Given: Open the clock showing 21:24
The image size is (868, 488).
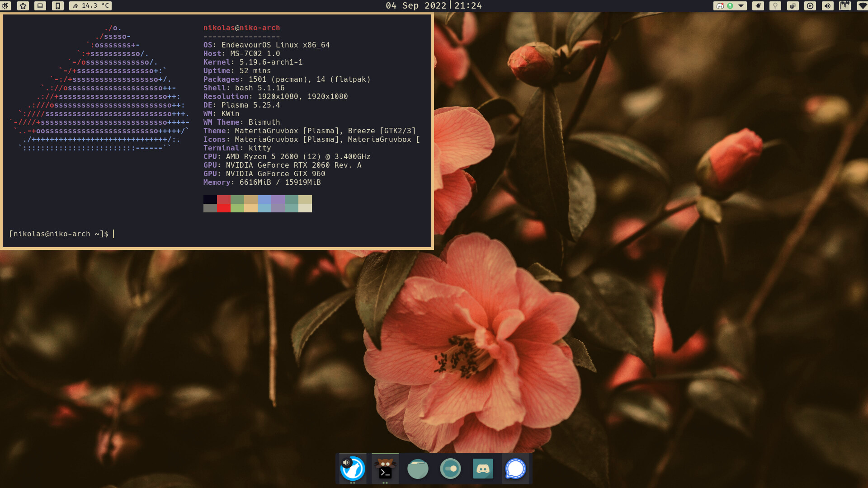Looking at the screenshot, I should point(468,6).
